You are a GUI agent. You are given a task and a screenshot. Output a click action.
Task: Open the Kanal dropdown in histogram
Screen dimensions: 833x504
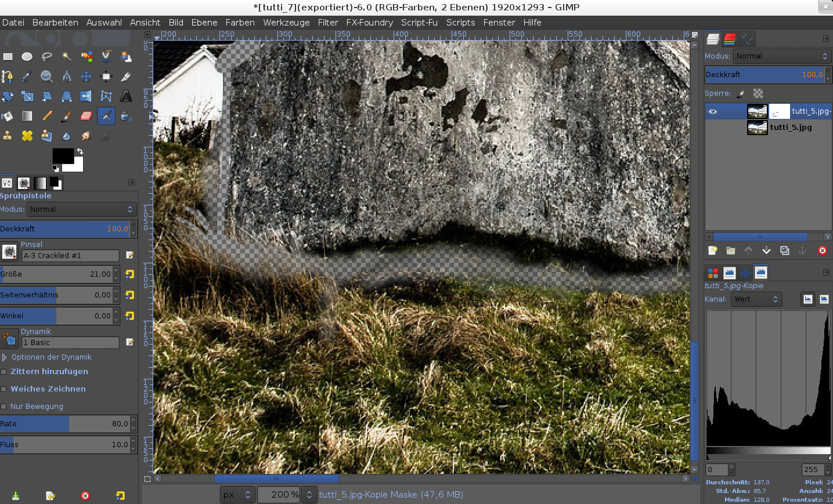point(756,299)
